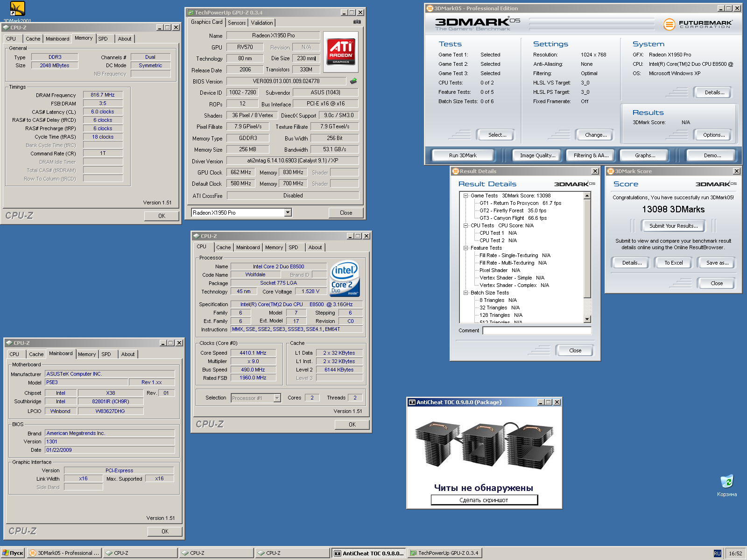Open the Cache tab in the CPU-Z processor window
747x560 pixels.
click(x=223, y=248)
